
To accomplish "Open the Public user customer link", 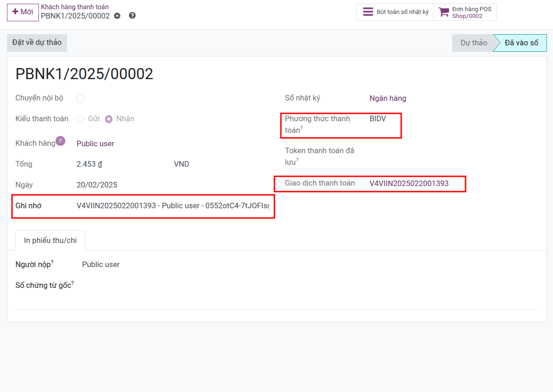I will click(x=95, y=143).
